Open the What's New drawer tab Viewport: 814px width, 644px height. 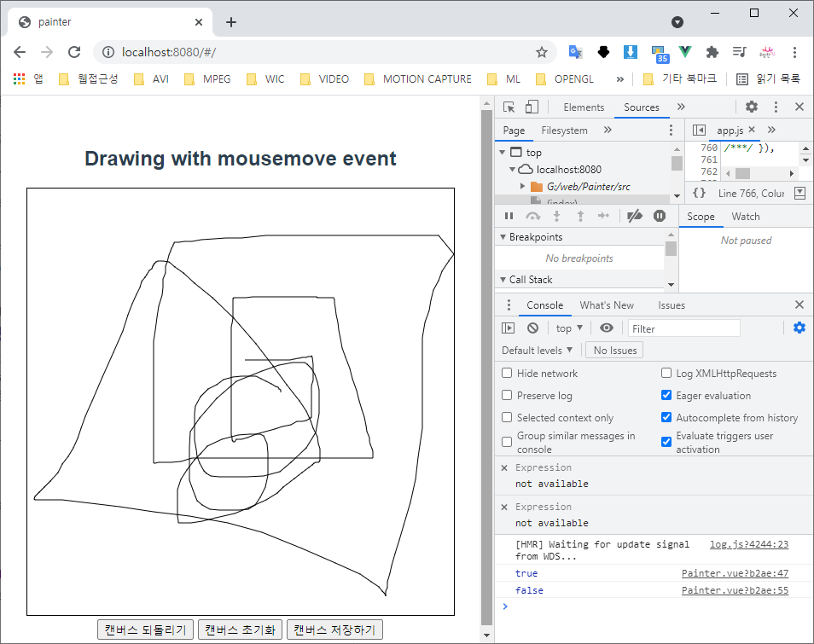pos(607,305)
